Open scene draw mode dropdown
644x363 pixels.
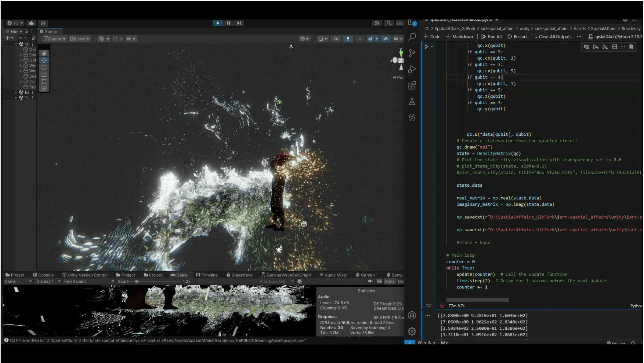[x=323, y=39]
